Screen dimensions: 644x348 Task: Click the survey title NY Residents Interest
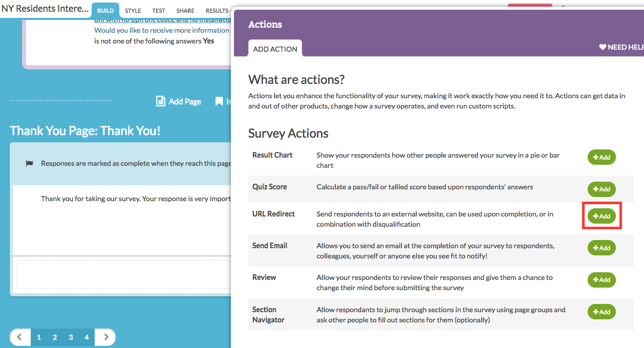coord(45,9)
